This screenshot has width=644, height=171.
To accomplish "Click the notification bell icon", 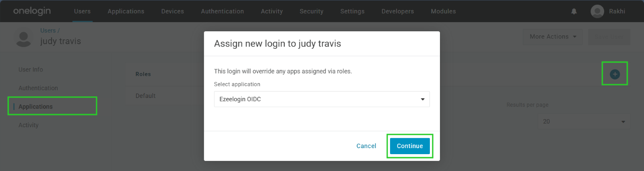I will point(574,11).
